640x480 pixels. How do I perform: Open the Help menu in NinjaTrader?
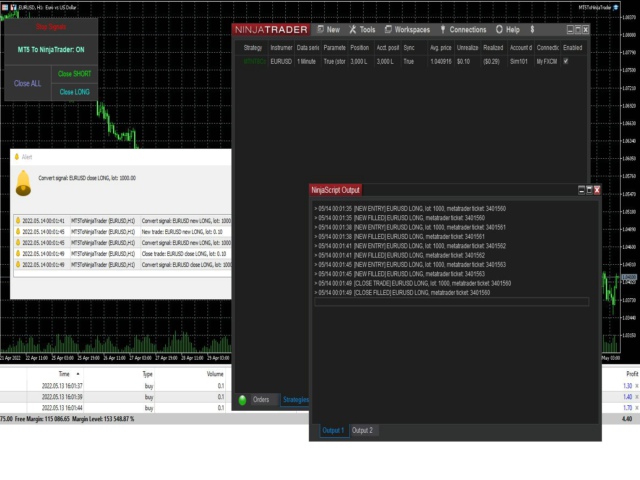click(x=508, y=29)
